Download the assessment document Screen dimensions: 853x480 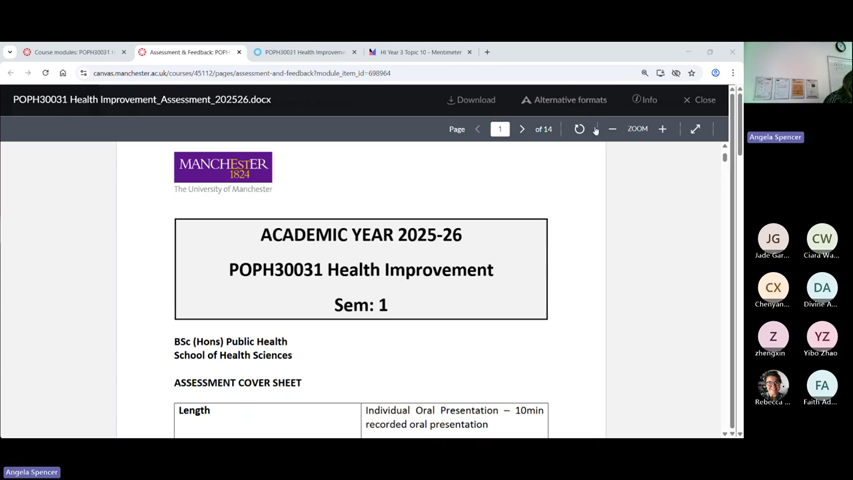[x=471, y=100]
